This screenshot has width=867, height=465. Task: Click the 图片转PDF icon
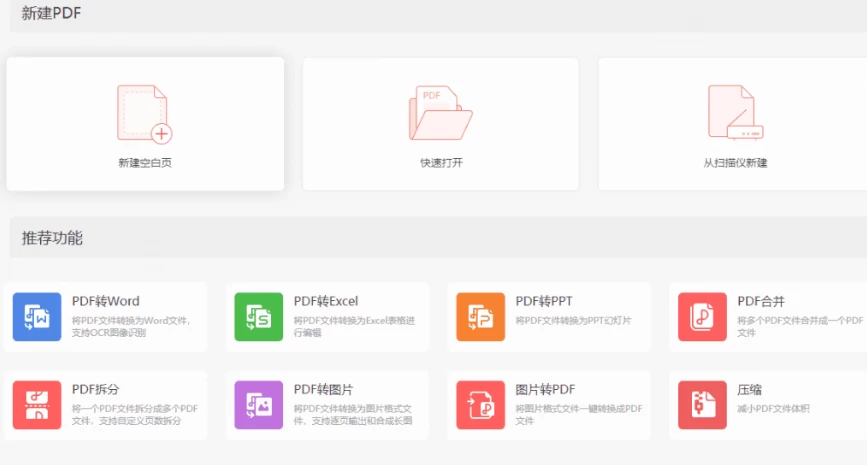click(x=480, y=405)
